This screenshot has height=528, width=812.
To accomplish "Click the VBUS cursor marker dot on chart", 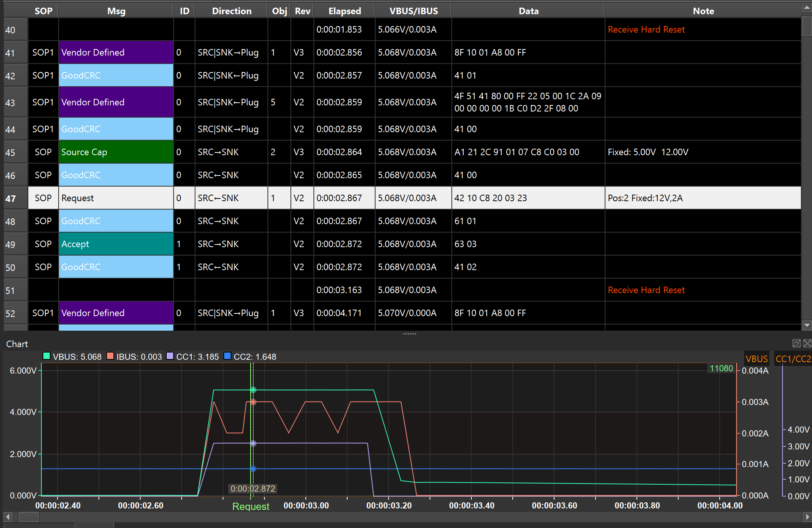I will (x=253, y=390).
